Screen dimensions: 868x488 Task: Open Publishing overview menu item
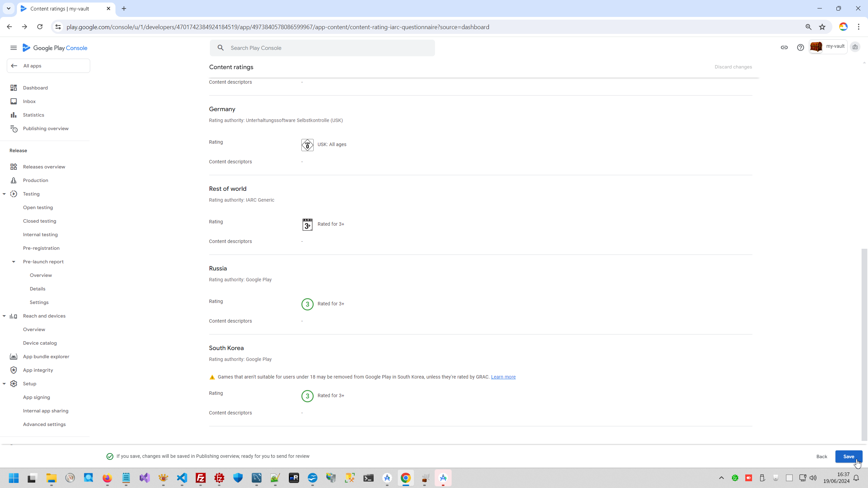point(45,128)
